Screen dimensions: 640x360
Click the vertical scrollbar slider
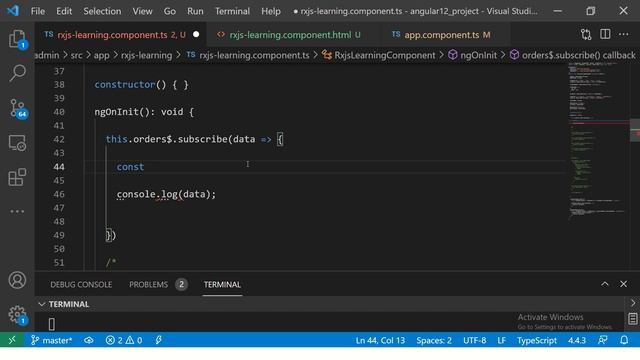click(635, 131)
